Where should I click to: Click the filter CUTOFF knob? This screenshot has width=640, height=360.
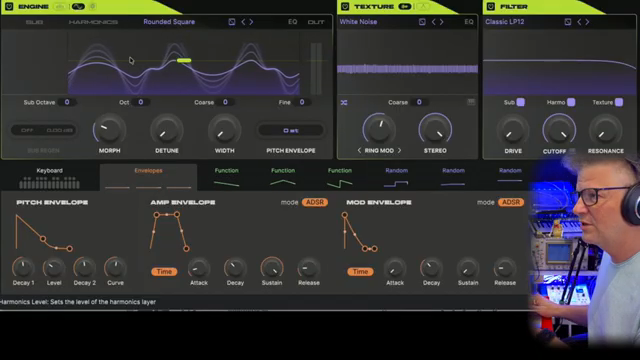point(559,130)
